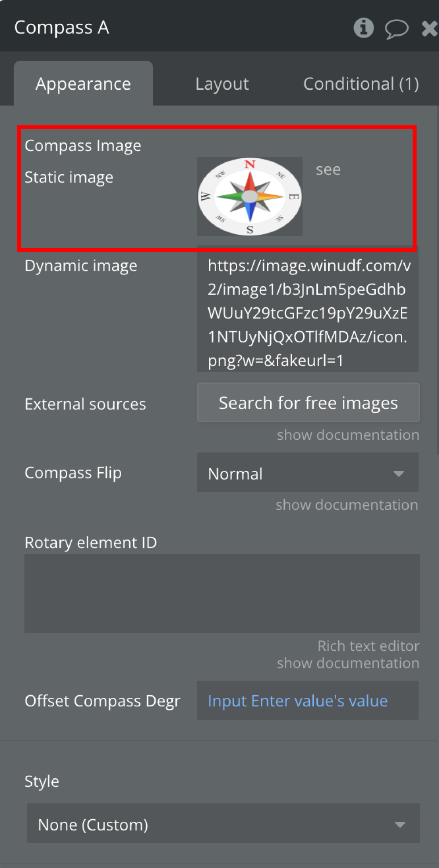Viewport: 439px width, 868px height.
Task: Expand the Compass Flip dropdown
Action: [308, 473]
